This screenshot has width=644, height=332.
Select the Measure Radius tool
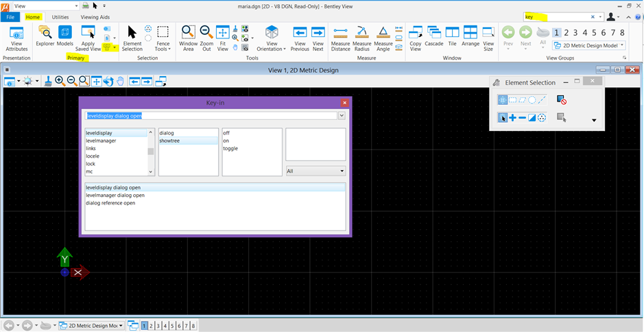362,38
